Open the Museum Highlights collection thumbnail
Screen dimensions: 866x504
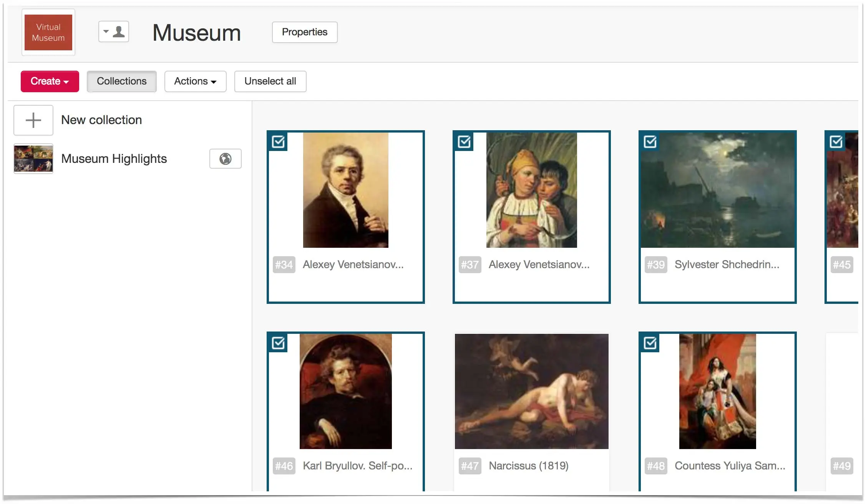pyautogui.click(x=33, y=159)
